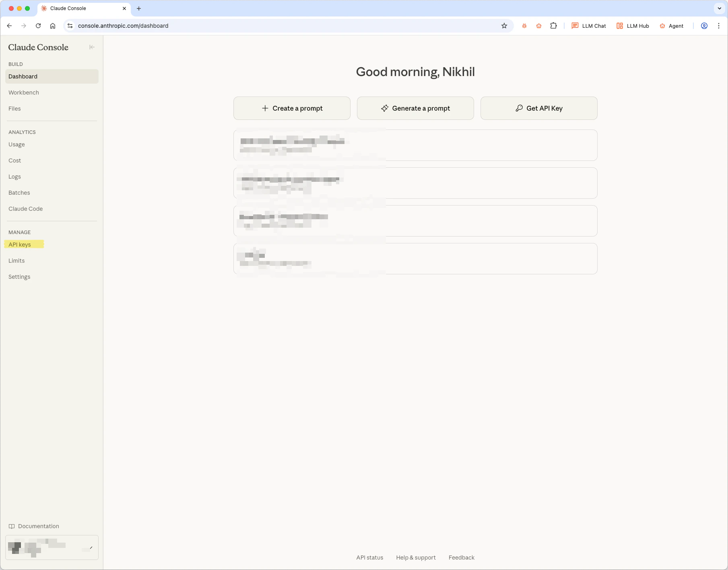728x570 pixels.
Task: Open the tab list chevron top right
Action: point(719,8)
